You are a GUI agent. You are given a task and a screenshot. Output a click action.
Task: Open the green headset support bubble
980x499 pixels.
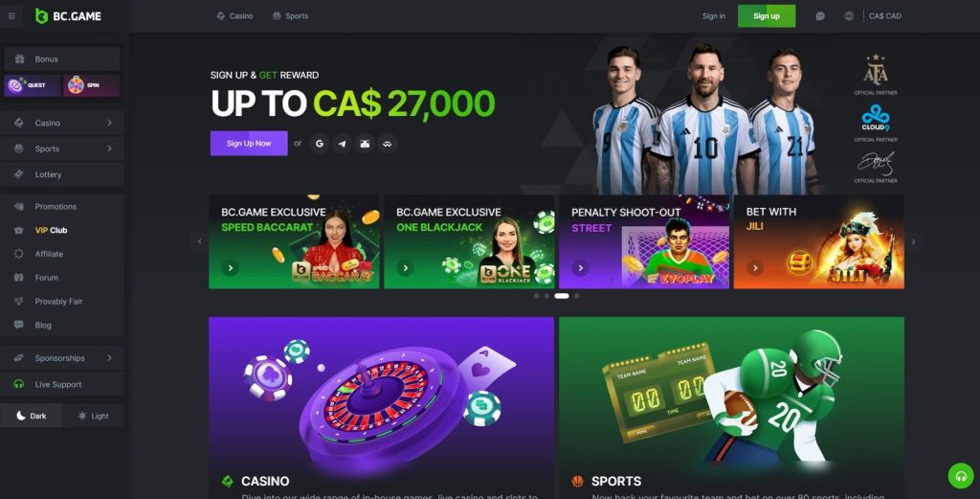click(x=961, y=476)
